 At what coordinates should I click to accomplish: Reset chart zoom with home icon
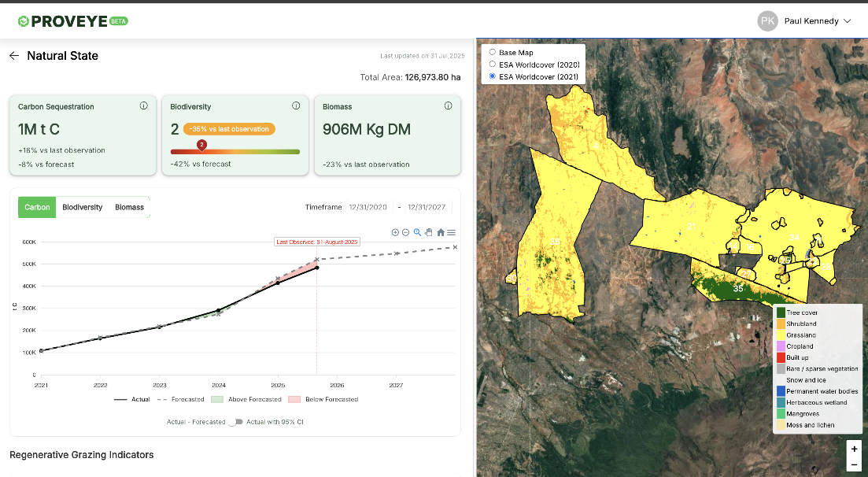coord(441,232)
